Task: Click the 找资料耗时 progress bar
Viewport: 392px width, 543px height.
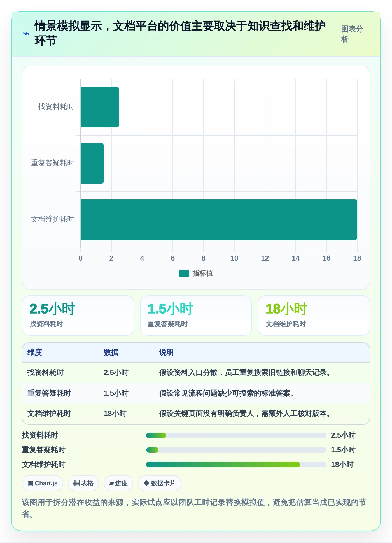Action: pos(236,435)
